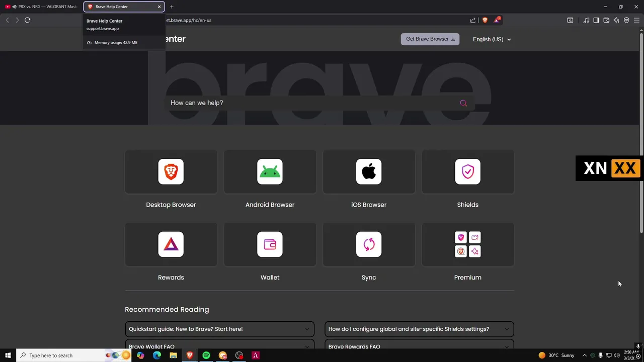Focus the How can we help search field
644x362 pixels.
[319, 103]
